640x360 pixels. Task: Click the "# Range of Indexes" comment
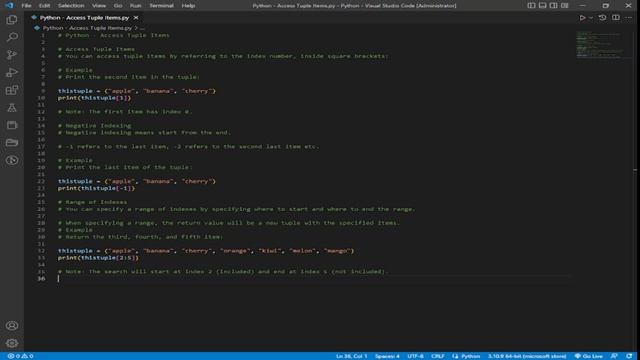[x=92, y=202]
